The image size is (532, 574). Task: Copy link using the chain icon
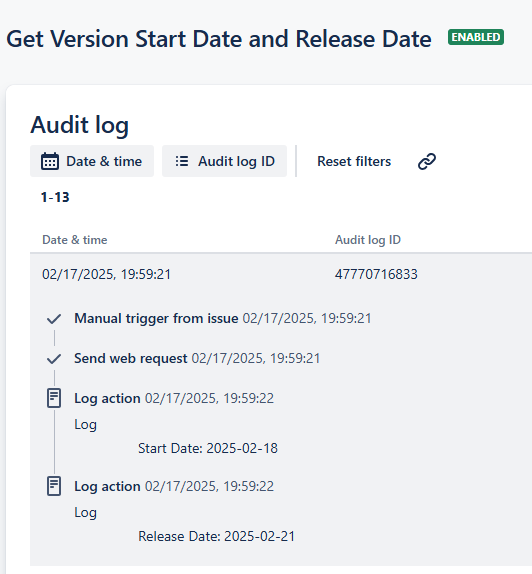pyautogui.click(x=427, y=161)
